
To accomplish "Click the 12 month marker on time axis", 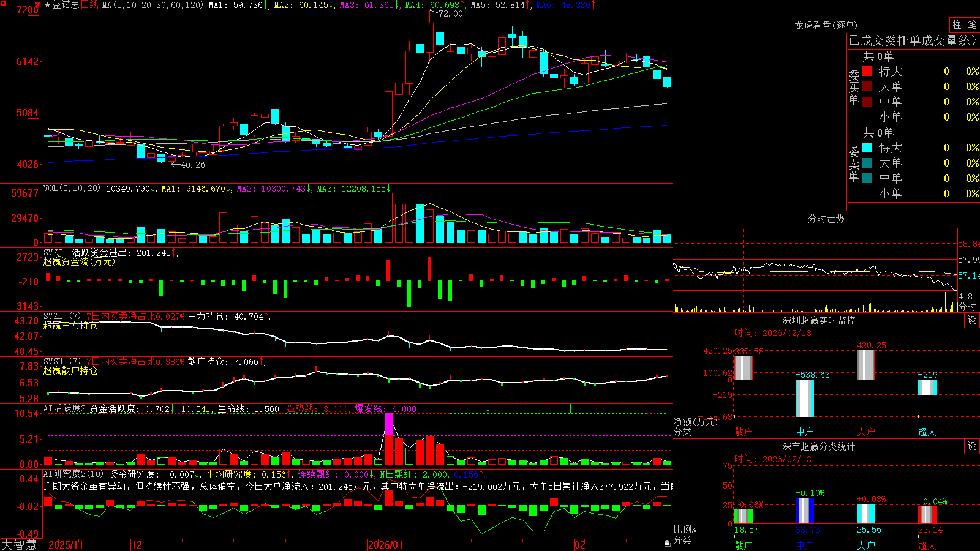I will click(137, 545).
